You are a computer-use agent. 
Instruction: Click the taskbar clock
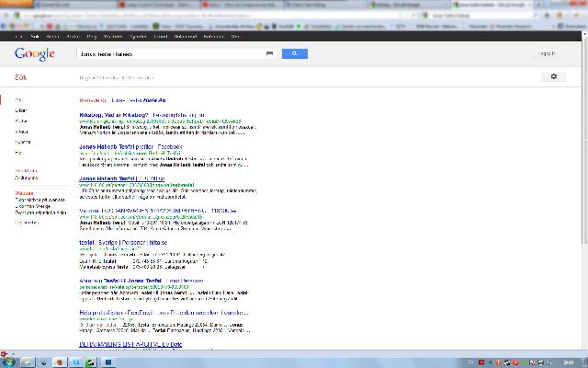click(568, 362)
